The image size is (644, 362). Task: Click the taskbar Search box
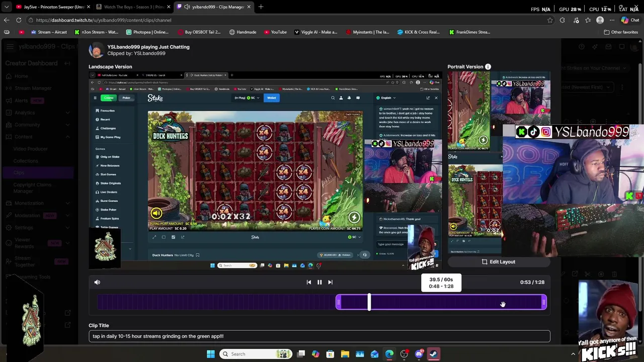coord(257,354)
